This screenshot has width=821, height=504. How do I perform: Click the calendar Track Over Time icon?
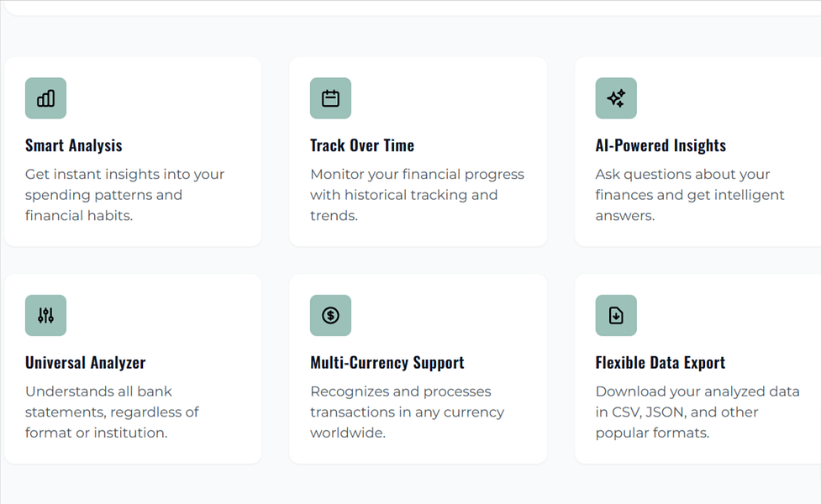coord(330,98)
